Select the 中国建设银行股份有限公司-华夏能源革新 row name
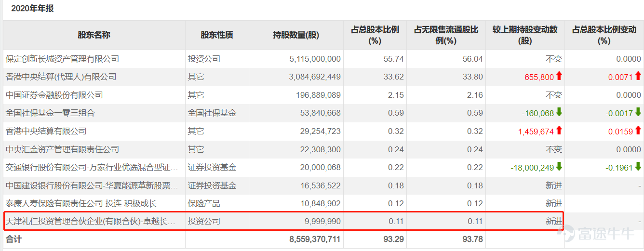Screen dimensions: 644x251 click(x=92, y=185)
